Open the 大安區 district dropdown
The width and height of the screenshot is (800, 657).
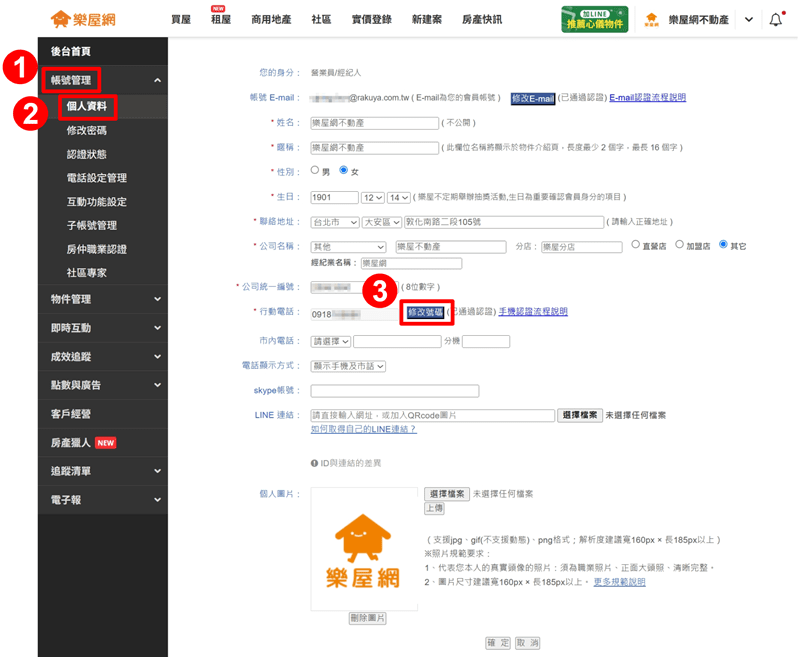(382, 222)
